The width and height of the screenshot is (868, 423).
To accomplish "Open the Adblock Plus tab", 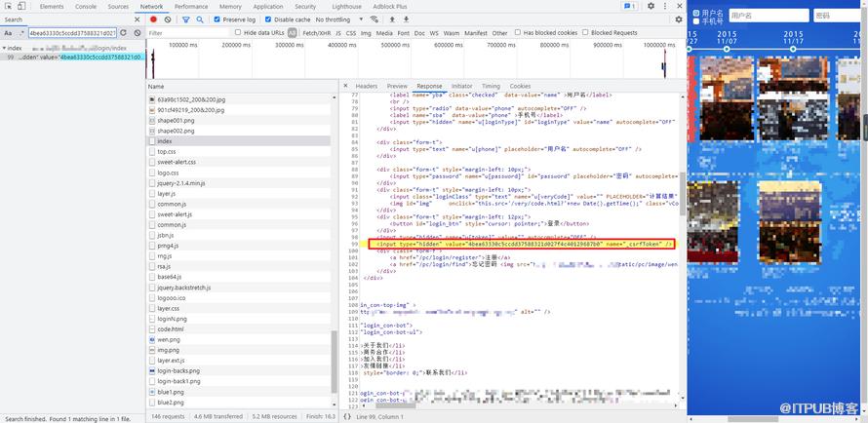I will (x=390, y=7).
